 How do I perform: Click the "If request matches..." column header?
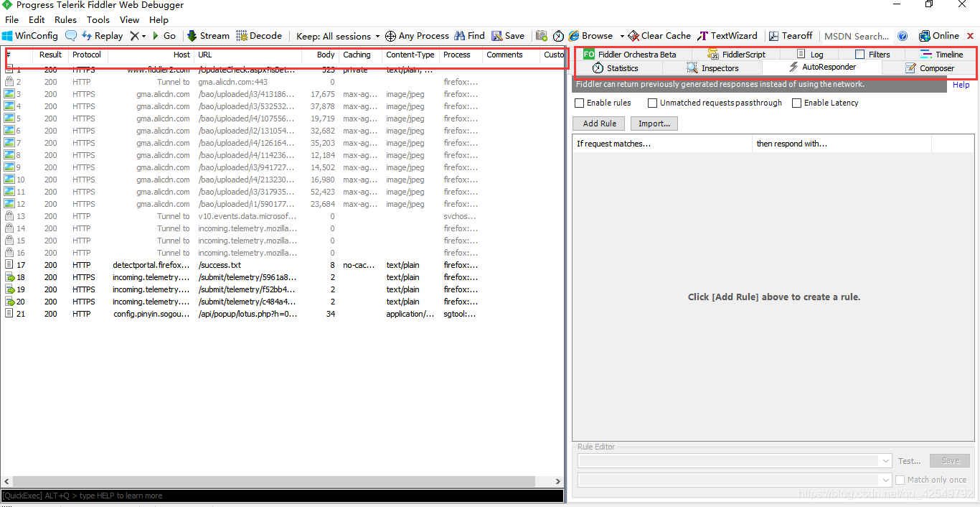(x=661, y=144)
